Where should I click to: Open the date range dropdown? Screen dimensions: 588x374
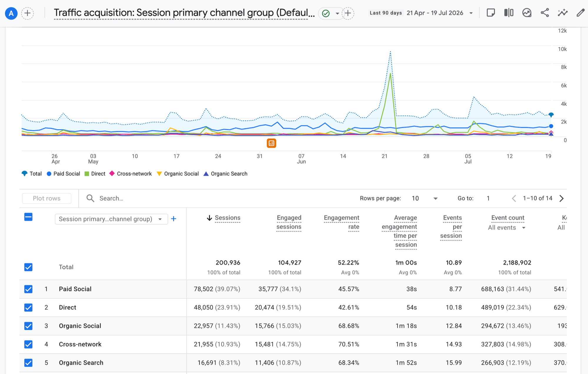coord(471,13)
